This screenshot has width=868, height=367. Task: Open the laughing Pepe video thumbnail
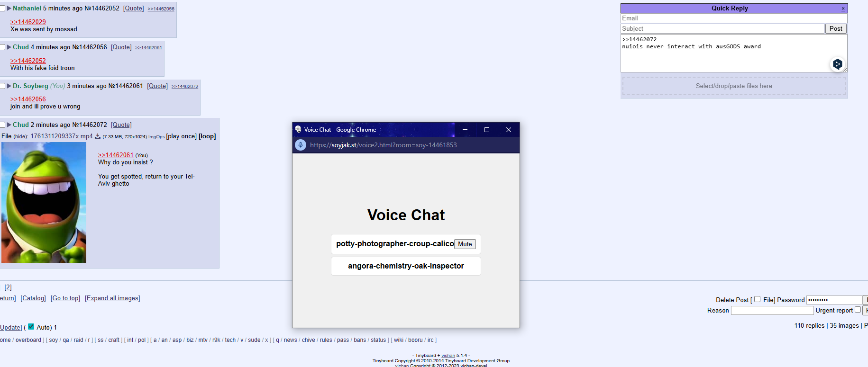pos(44,203)
